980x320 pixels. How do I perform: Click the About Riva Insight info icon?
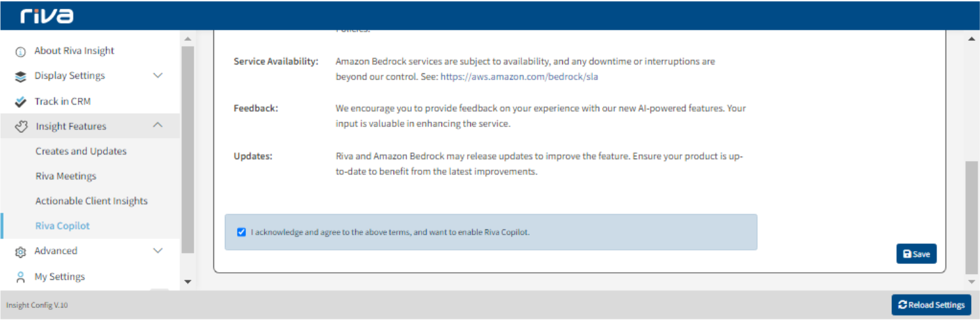click(x=20, y=52)
